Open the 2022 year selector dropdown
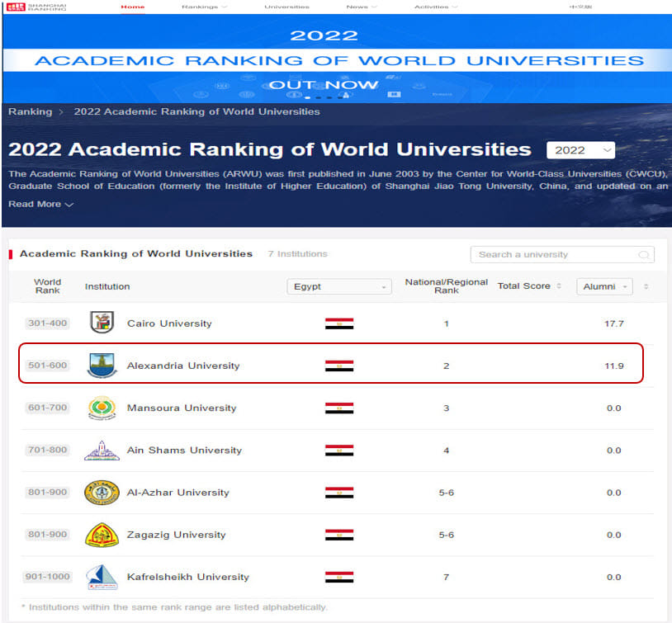This screenshot has width=672, height=623. (581, 150)
